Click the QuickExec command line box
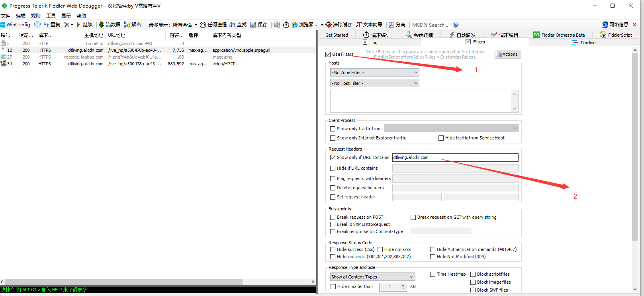 [x=158, y=290]
